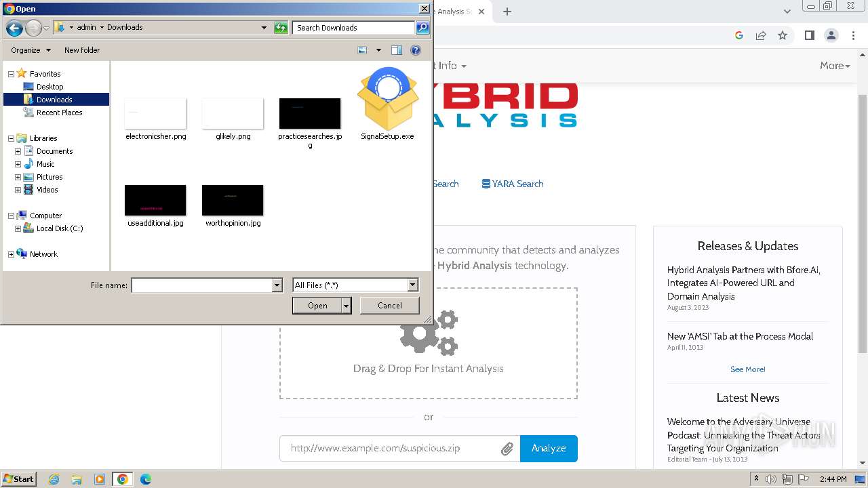The image size is (868, 488).
Task: Open the Open button's split arrow
Action: point(347,306)
